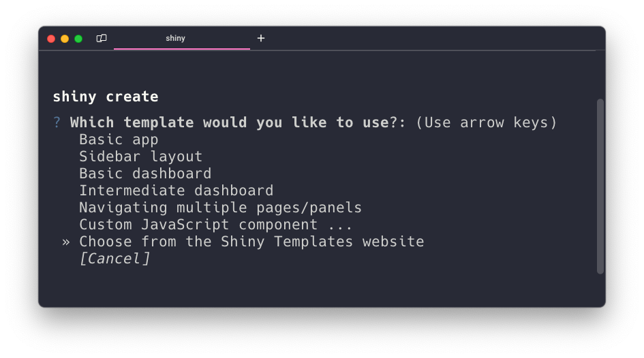The image size is (644, 358).
Task: Select the Basic app template option
Action: click(119, 140)
